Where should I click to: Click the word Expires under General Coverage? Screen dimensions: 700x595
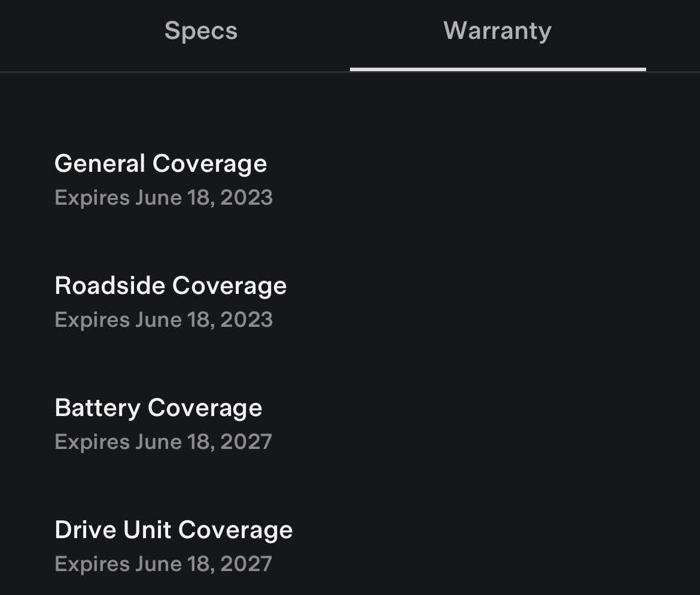(x=92, y=198)
